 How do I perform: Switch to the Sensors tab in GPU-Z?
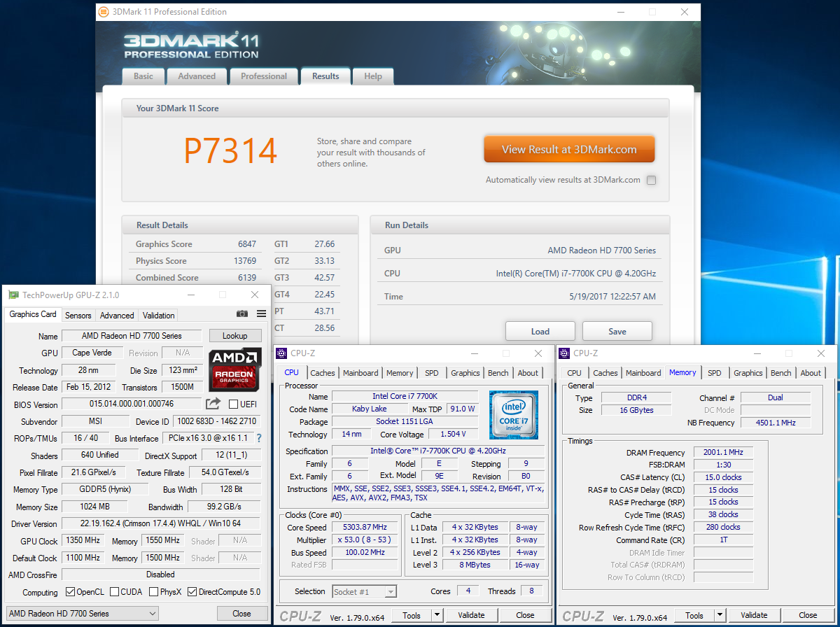pos(78,316)
